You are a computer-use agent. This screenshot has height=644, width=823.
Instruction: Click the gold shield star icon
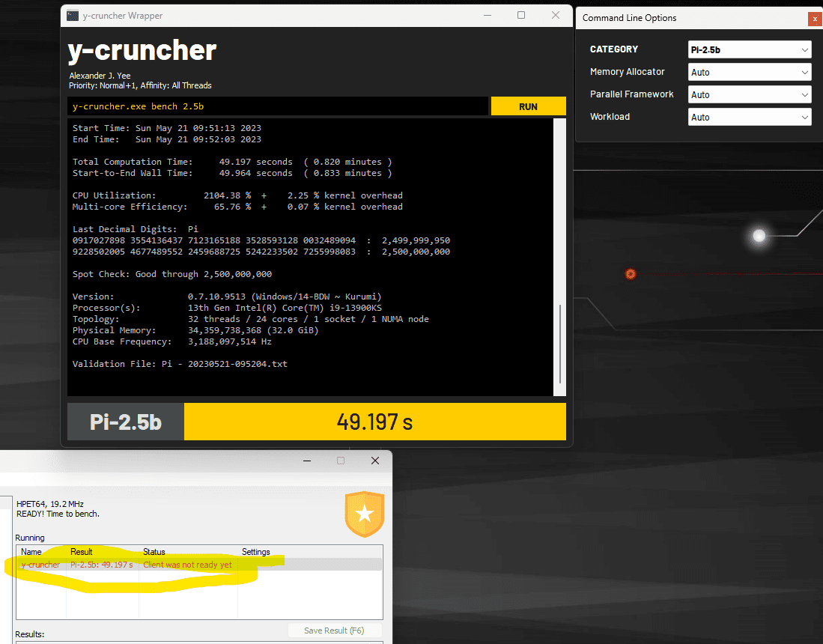(364, 514)
